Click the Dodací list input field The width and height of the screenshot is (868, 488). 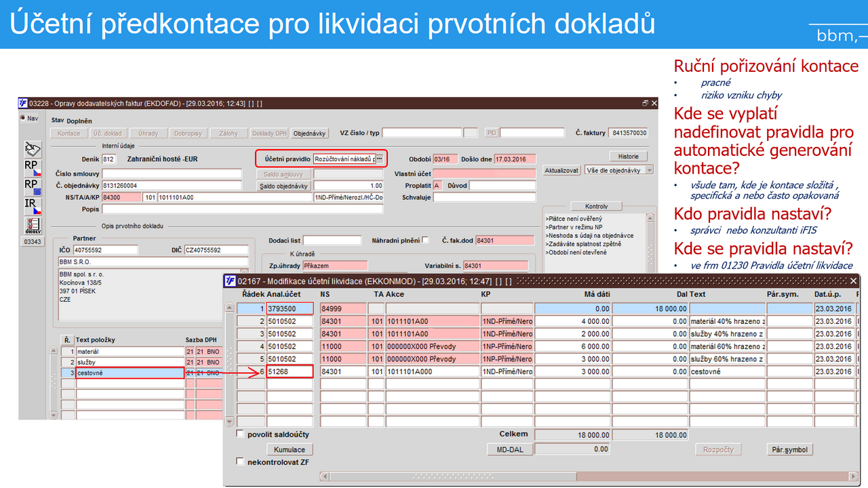332,241
